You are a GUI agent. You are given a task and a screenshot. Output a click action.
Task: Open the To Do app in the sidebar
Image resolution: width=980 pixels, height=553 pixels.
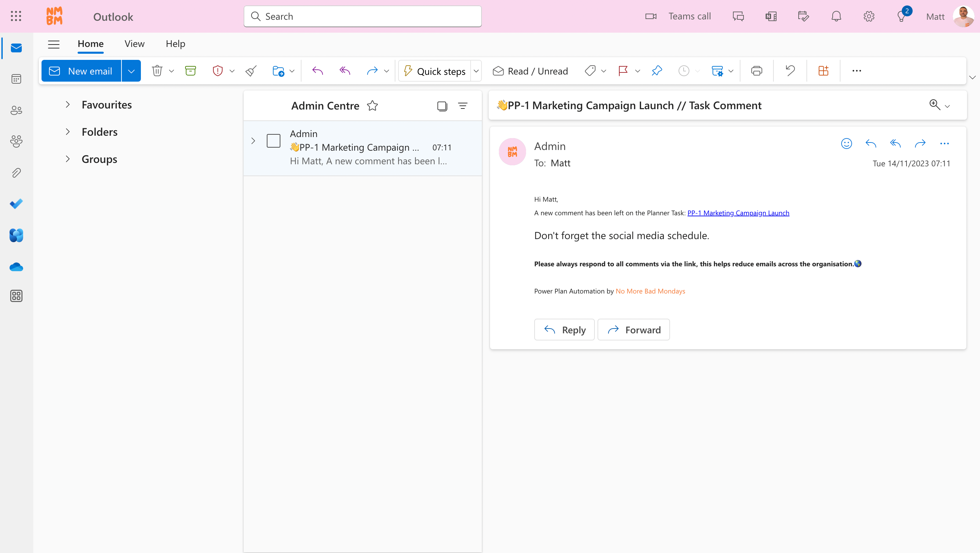(16, 204)
